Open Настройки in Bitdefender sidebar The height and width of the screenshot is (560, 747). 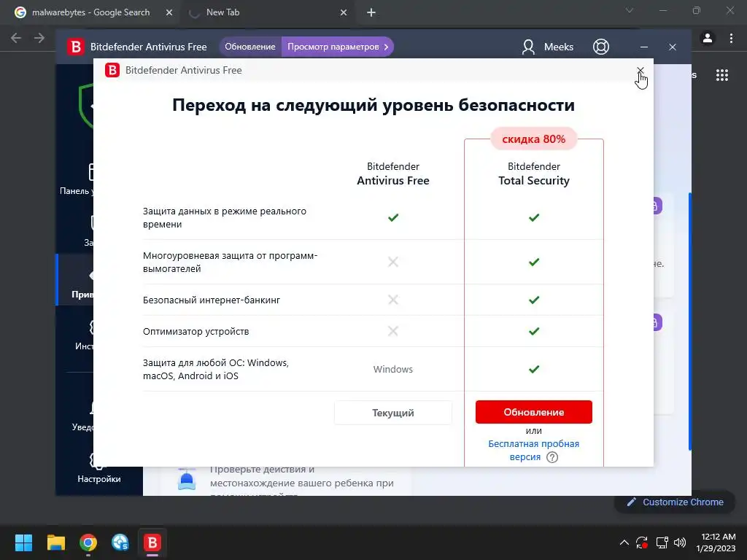[x=99, y=469]
